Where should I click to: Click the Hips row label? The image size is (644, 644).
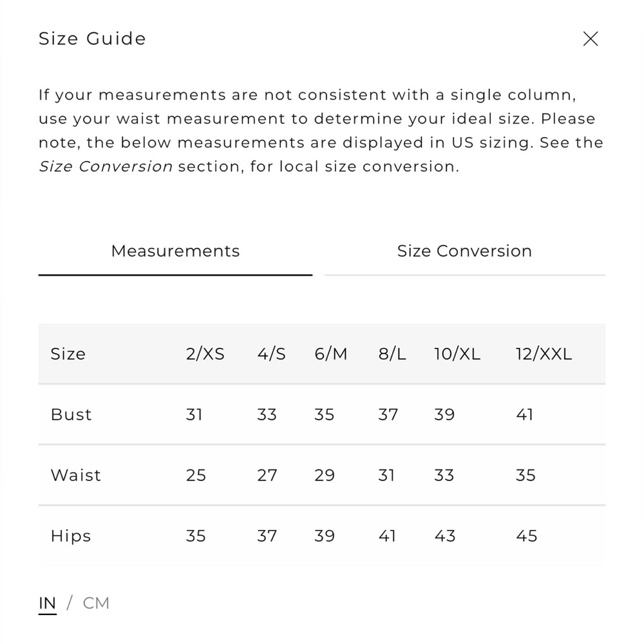tap(71, 536)
